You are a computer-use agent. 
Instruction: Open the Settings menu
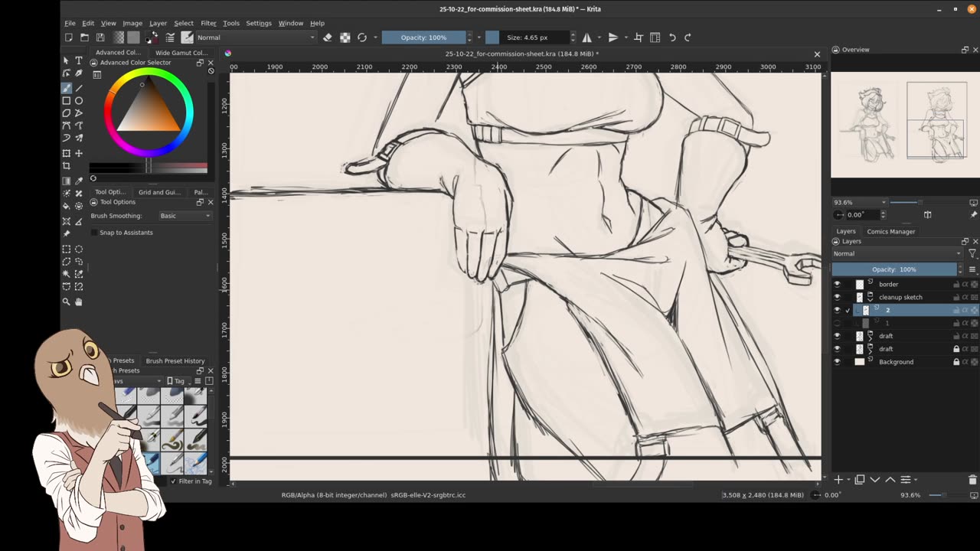click(x=259, y=23)
